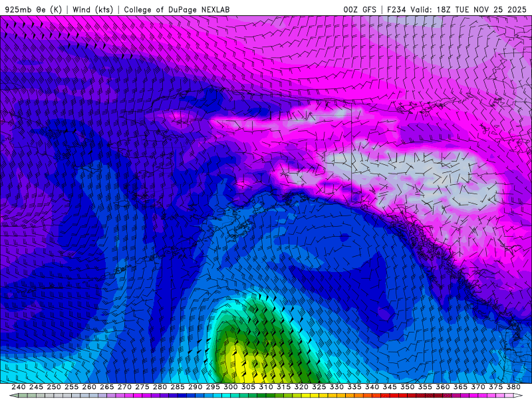Screen dimensions: 532x399
Task: Click the "925mb θe (K)" title text
Action: click(33, 9)
